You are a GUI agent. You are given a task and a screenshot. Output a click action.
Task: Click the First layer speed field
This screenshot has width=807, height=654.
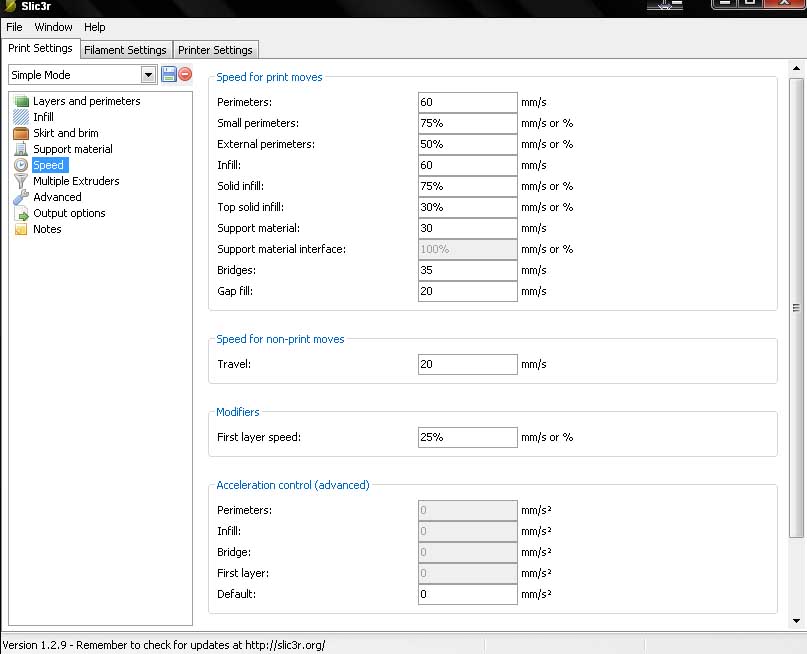point(467,437)
